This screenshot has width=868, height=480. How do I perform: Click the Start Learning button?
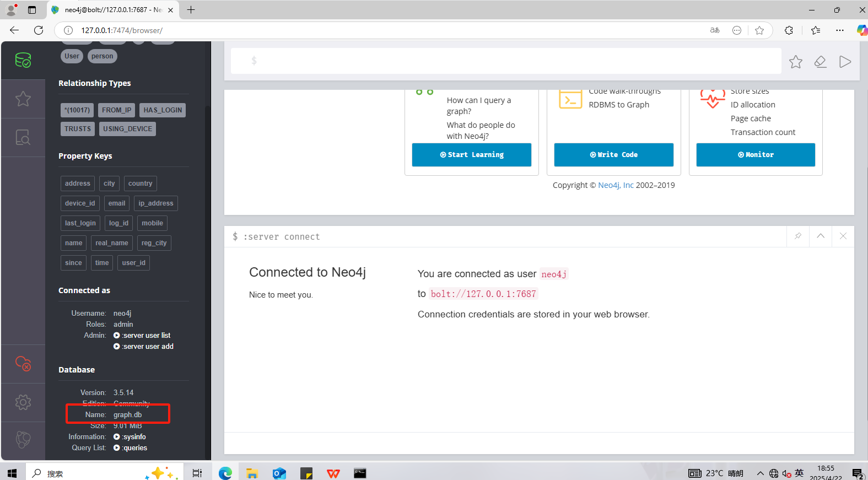pos(472,155)
